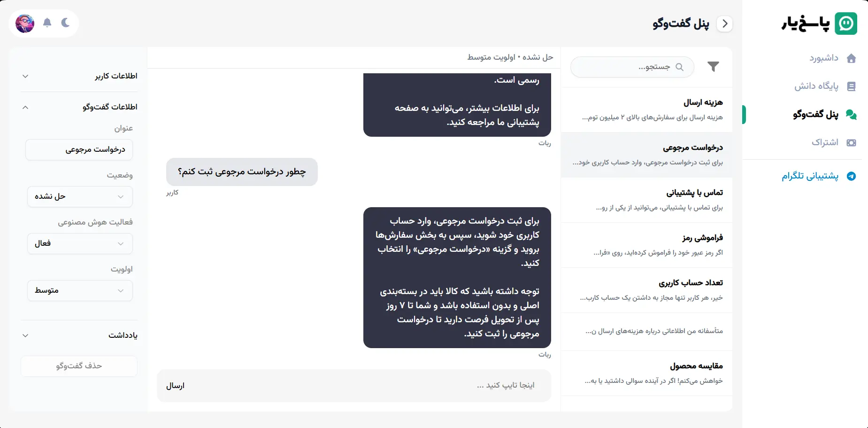Image resolution: width=868 pixels, height=428 pixels.
Task: Open the وضعیت dropdown showing حل نشده
Action: [x=79, y=196]
